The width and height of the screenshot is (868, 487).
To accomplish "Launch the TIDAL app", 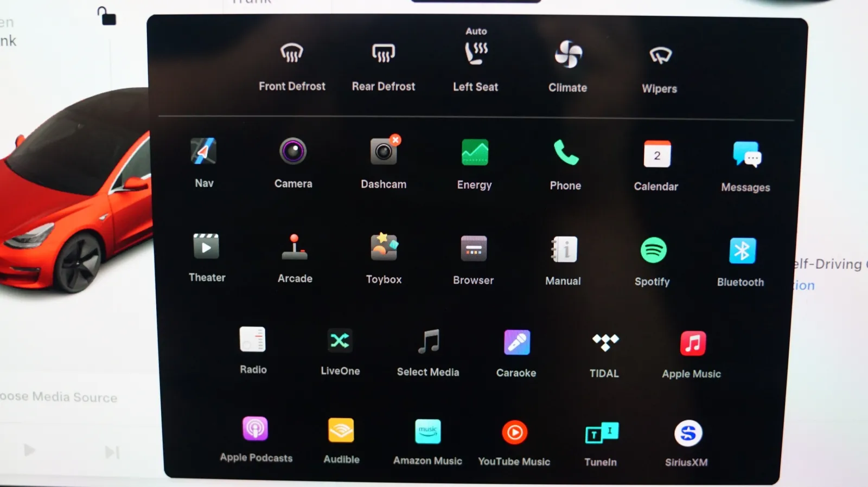I will point(605,343).
